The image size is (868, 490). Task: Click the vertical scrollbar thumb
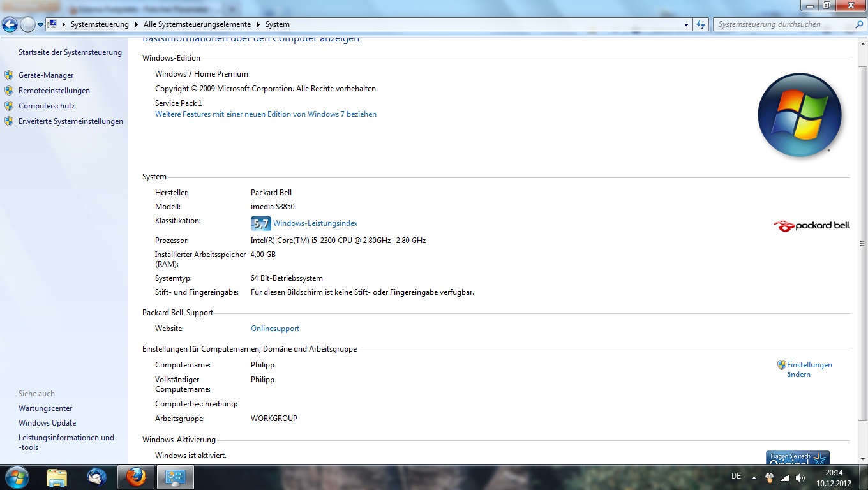(x=862, y=243)
